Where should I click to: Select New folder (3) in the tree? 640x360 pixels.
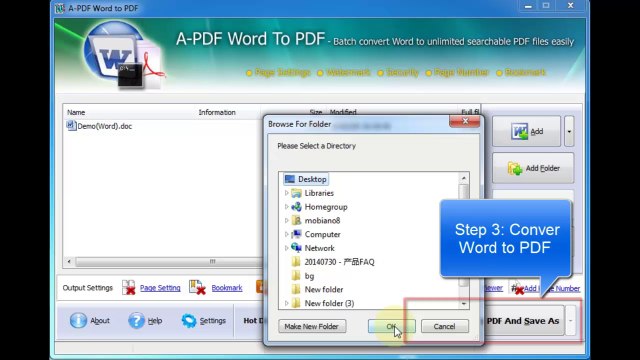329,303
